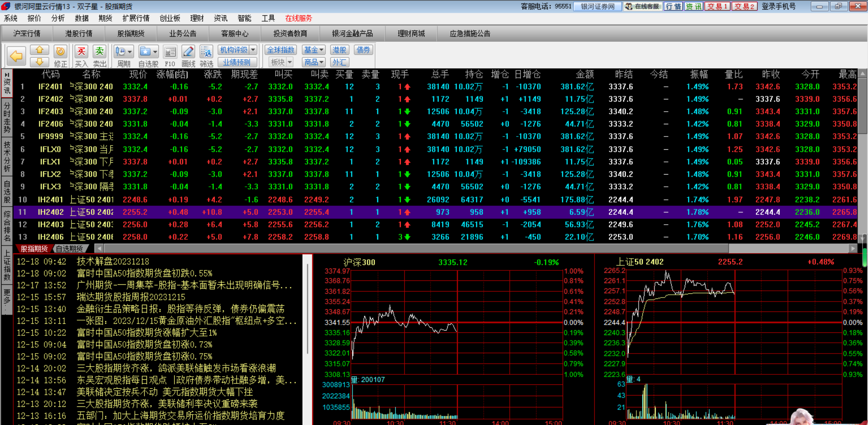
Task: Switch to the 沪深行情 tab
Action: [x=27, y=33]
